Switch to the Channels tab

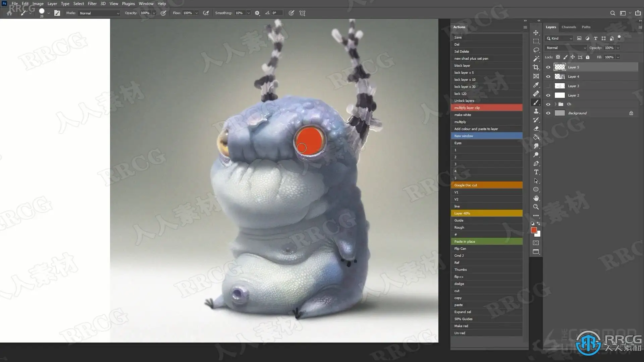[569, 27]
